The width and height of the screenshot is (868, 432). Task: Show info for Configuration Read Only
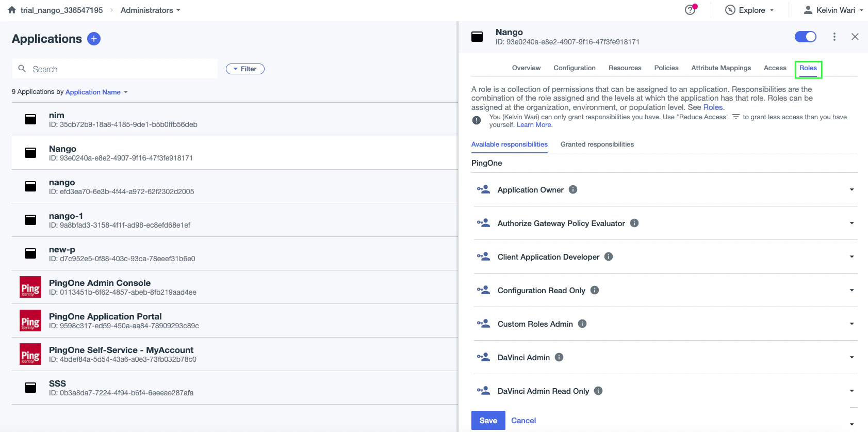[595, 290]
